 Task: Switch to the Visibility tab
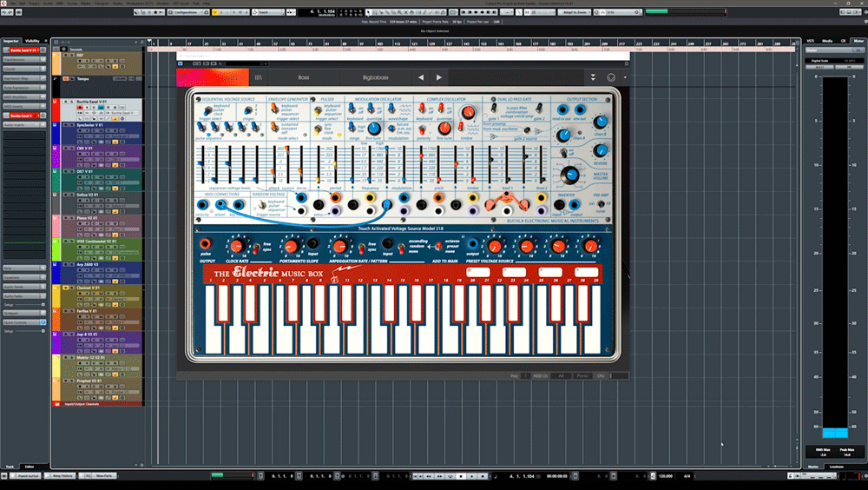point(32,41)
